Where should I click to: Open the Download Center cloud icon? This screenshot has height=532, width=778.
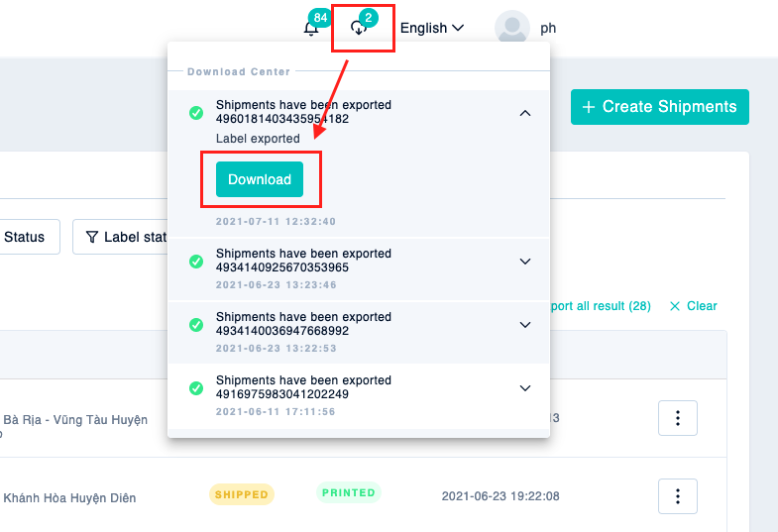coord(359,29)
